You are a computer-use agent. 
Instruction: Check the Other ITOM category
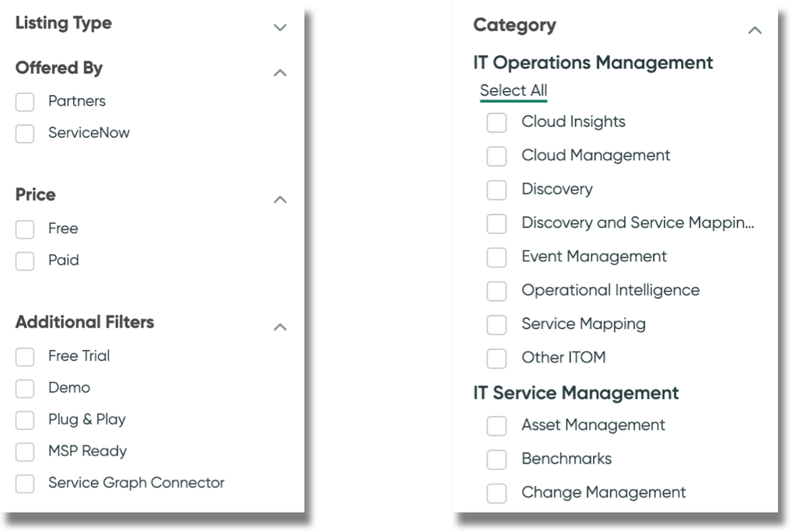pyautogui.click(x=496, y=358)
